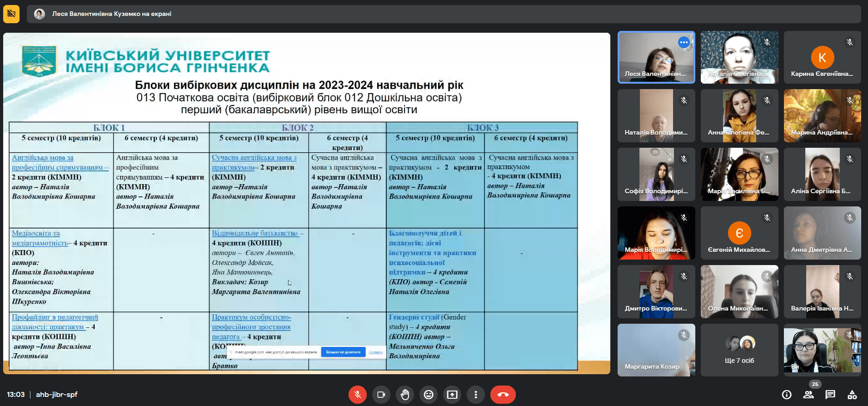Screen dimensions: 868x406
Task: Click the presentation indicator icon at top-left
Action: (x=11, y=14)
